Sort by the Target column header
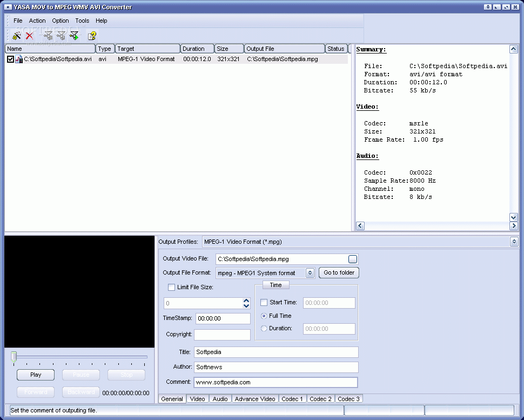Viewport: 524px width, 420px height. click(147, 49)
